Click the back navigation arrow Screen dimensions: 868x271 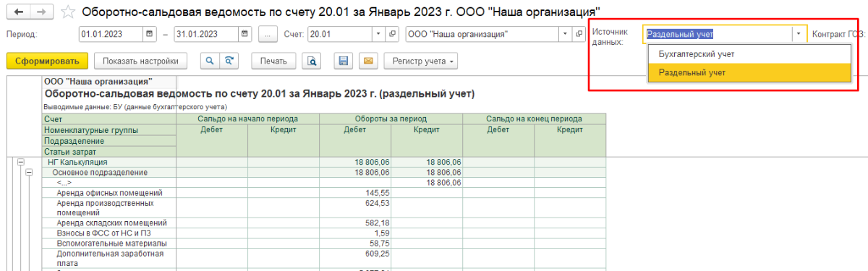click(17, 12)
